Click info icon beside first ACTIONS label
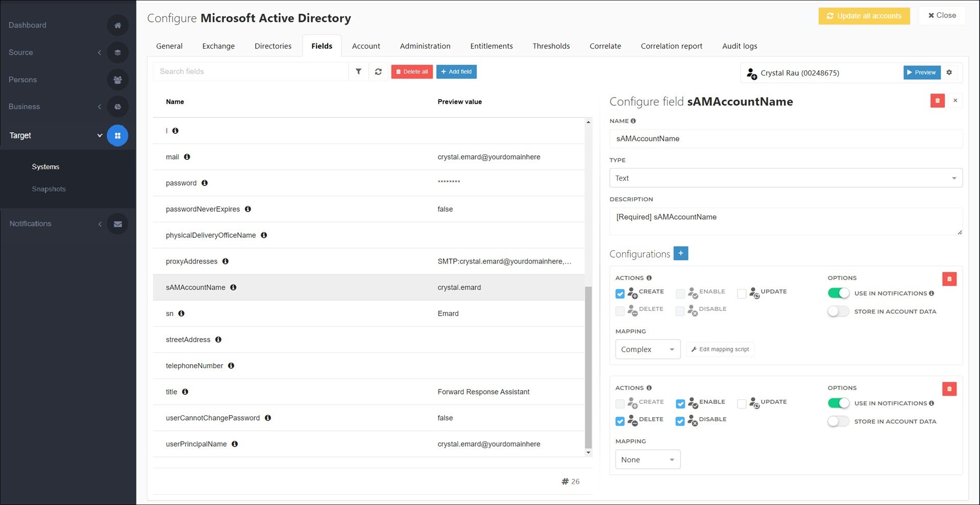980x505 pixels. click(649, 278)
